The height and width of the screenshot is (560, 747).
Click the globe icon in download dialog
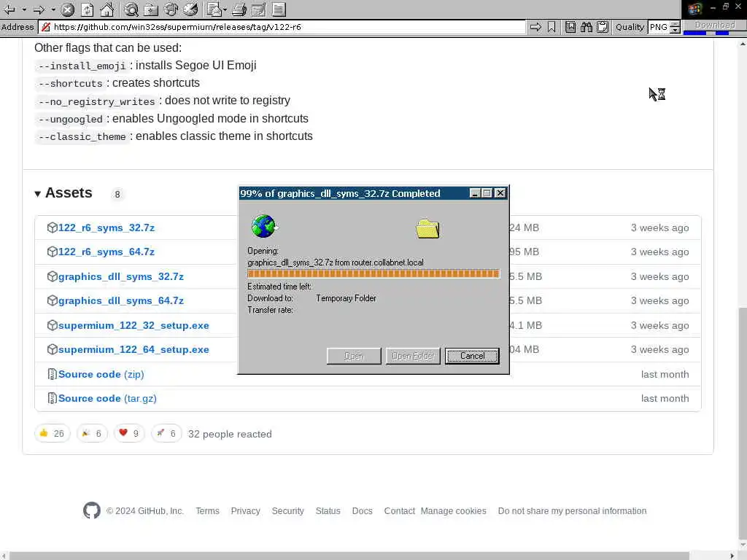[264, 226]
